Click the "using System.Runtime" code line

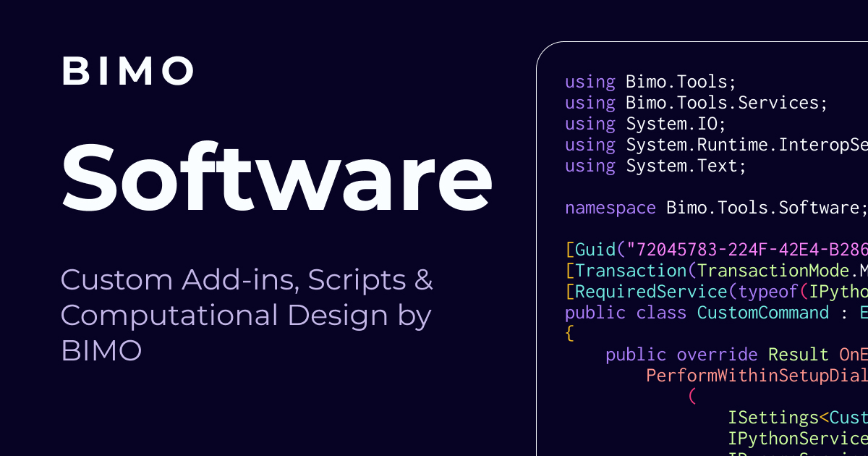pyautogui.click(x=716, y=145)
